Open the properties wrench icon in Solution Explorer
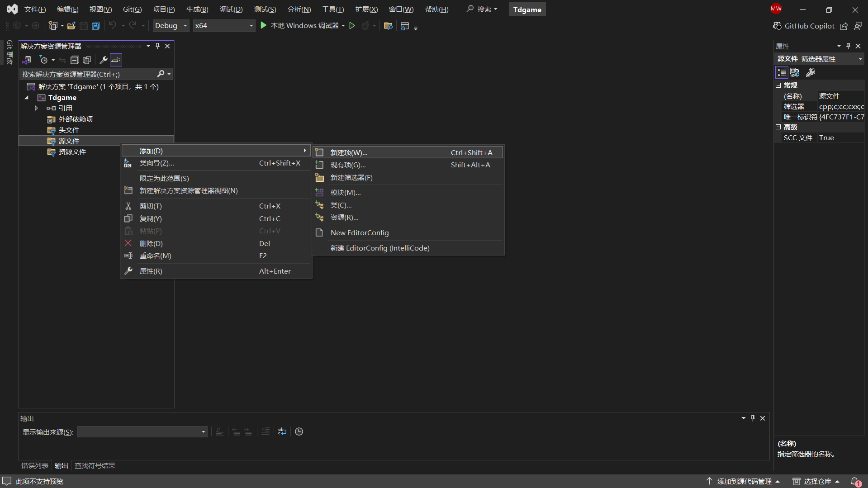Image resolution: width=868 pixels, height=488 pixels. 103,60
